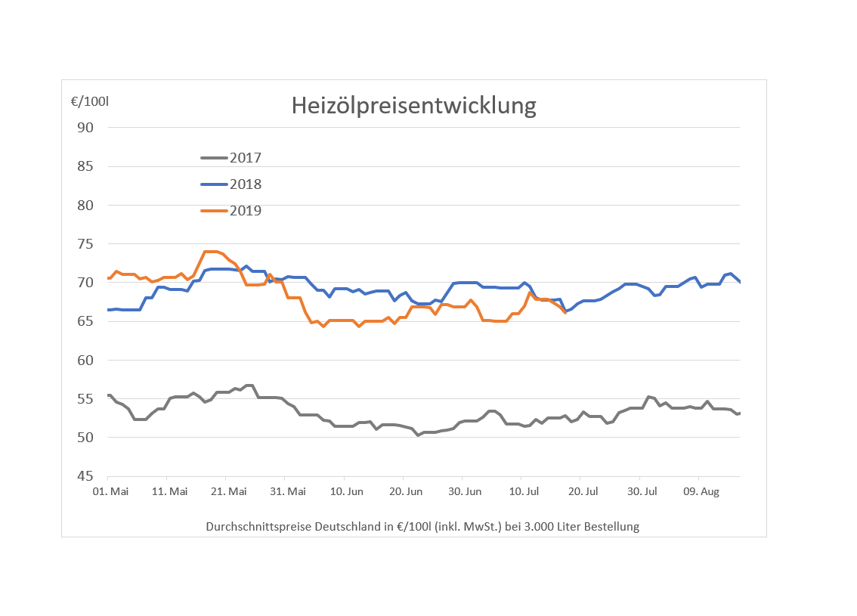Click the chart title Heizölpreisentwicklung

(413, 106)
